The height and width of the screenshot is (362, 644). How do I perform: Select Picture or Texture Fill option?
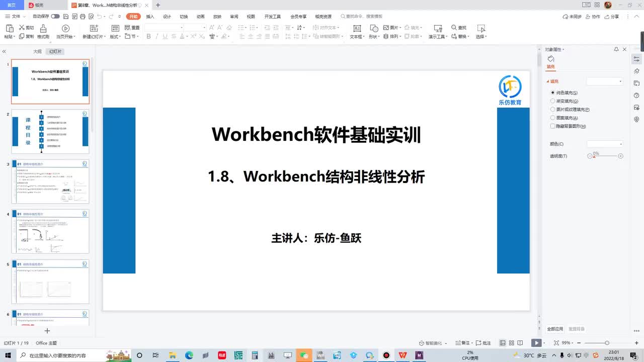[570, 109]
